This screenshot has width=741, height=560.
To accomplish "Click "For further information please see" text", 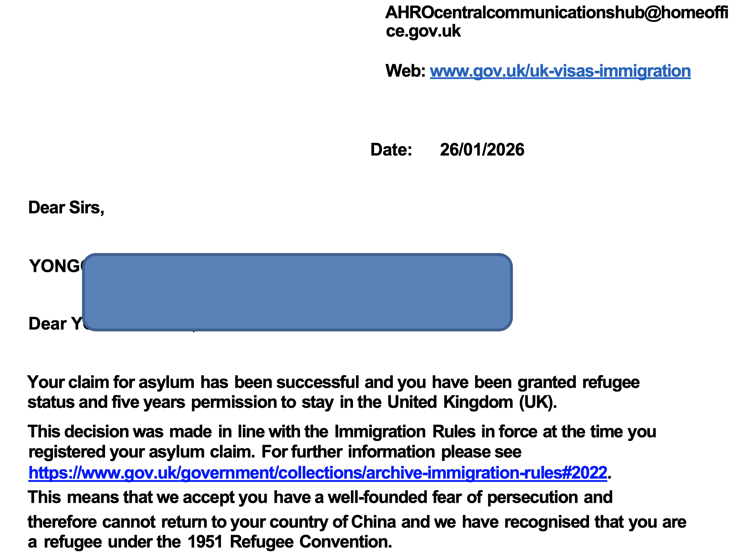I will tap(391, 452).
